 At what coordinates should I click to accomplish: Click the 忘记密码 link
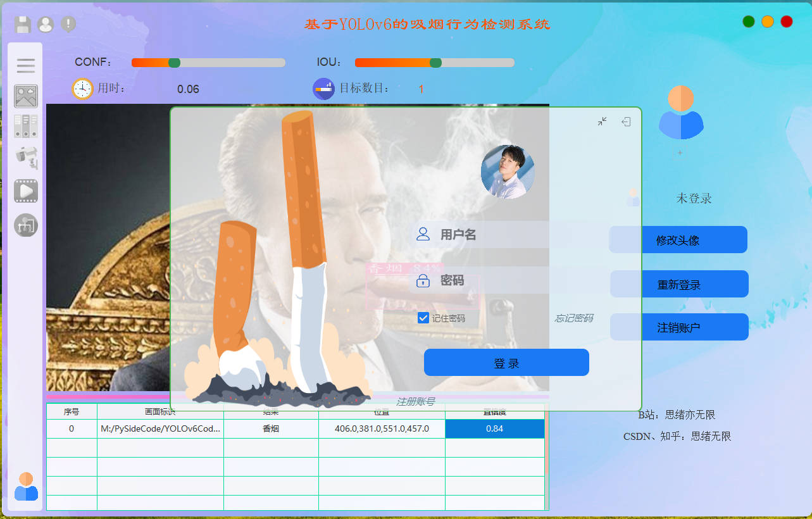[x=574, y=318]
